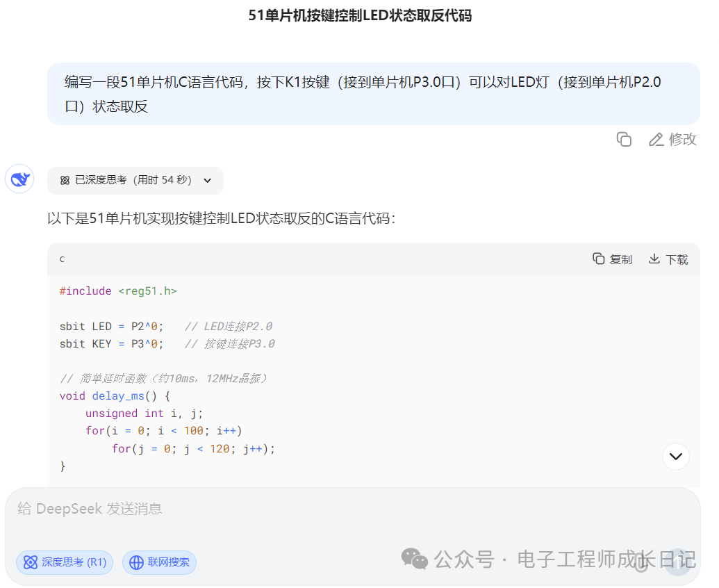719x588 pixels.
Task: Copy the user prompt message
Action: [624, 139]
